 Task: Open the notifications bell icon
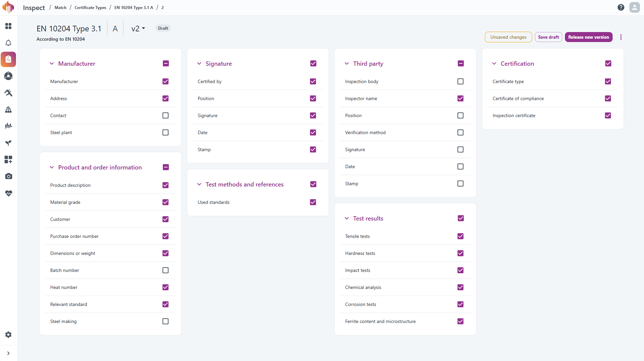coord(8,43)
